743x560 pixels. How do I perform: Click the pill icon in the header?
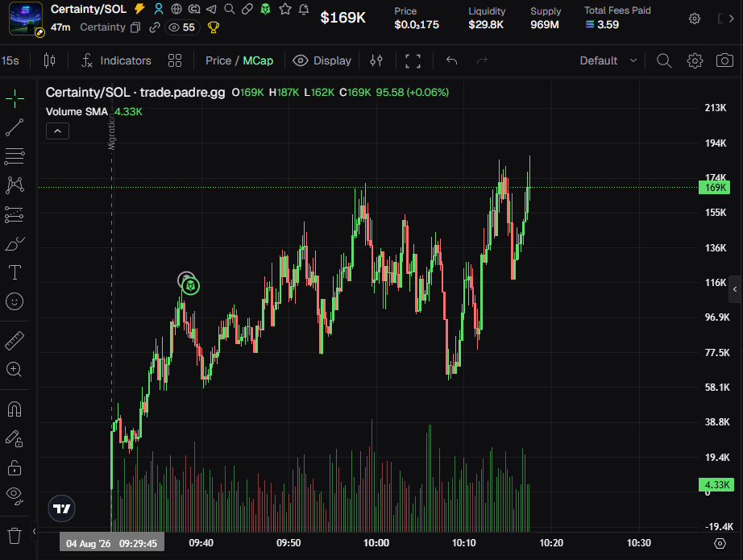coord(247,9)
